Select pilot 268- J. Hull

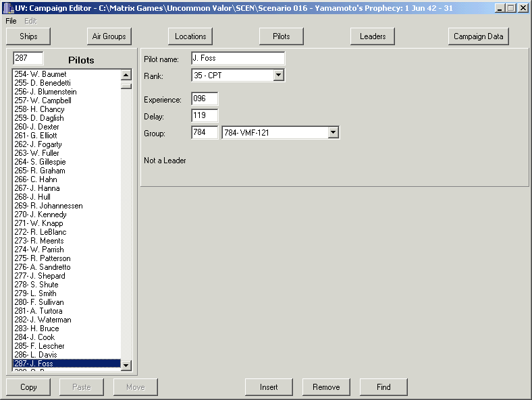[x=67, y=197]
